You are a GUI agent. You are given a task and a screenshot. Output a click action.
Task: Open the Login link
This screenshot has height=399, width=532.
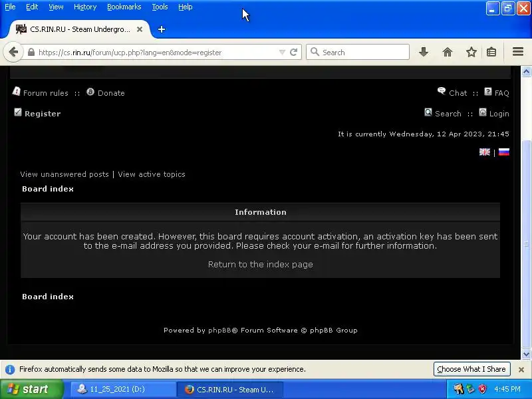499,114
